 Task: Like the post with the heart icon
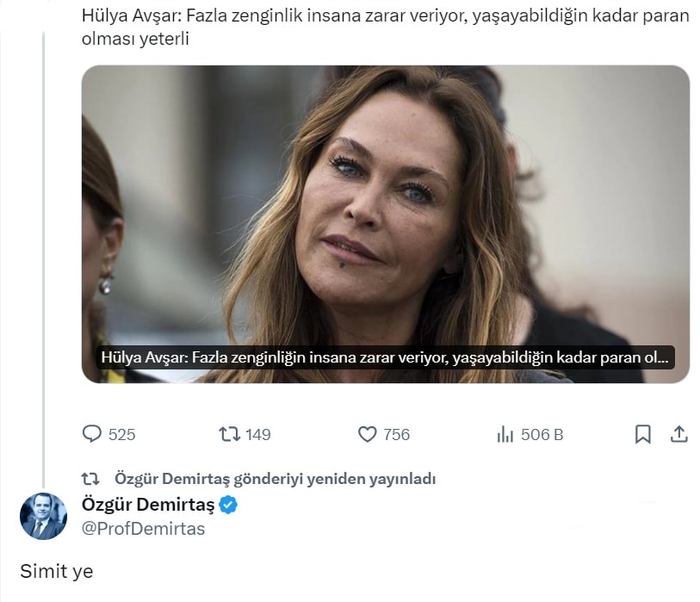point(368,434)
